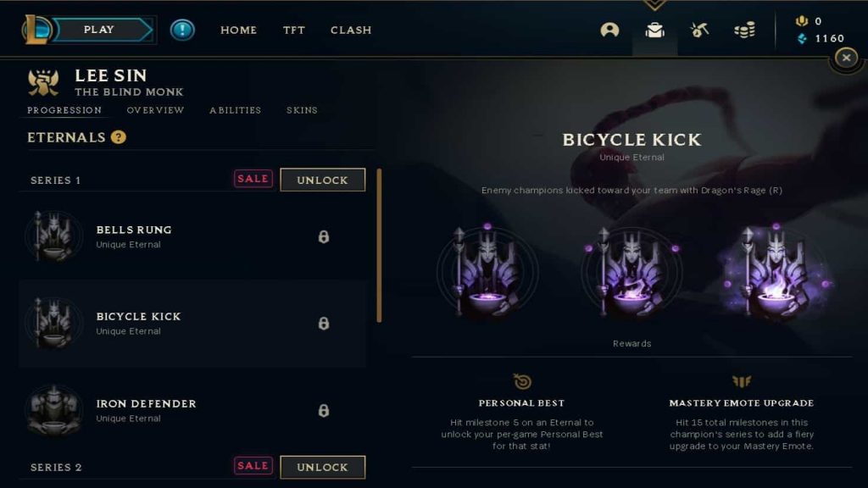Switch to the Overview tab

pos(155,110)
